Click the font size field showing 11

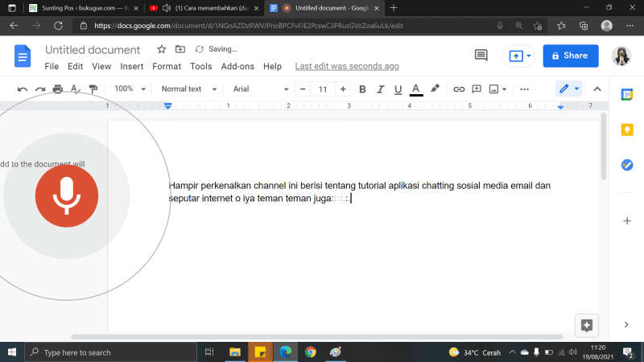click(x=323, y=89)
